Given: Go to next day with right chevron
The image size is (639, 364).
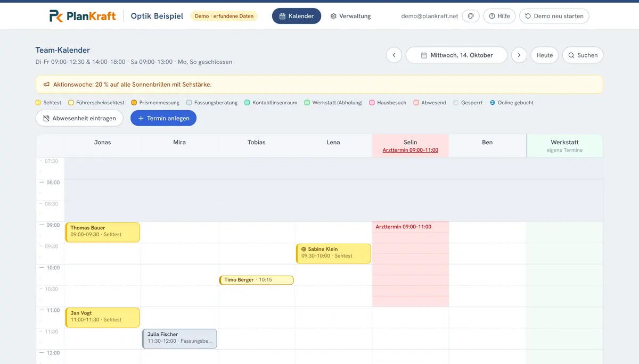Looking at the screenshot, I should (519, 55).
